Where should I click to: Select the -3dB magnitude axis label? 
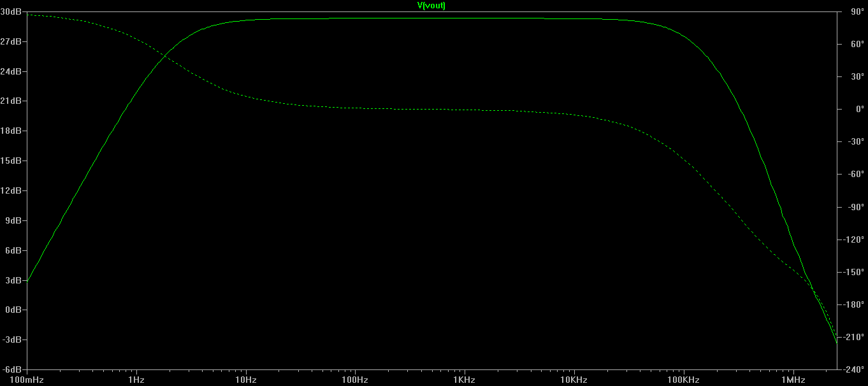click(12, 340)
